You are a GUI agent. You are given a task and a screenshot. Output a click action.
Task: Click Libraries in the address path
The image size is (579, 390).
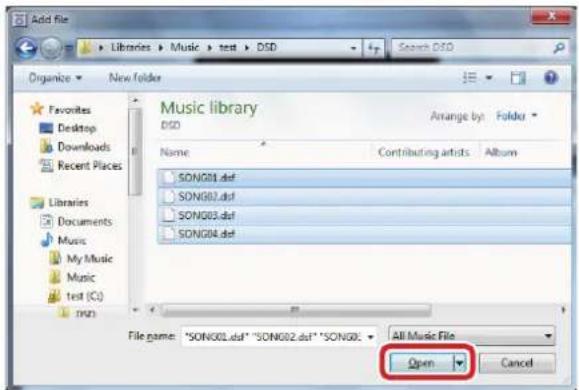[131, 48]
